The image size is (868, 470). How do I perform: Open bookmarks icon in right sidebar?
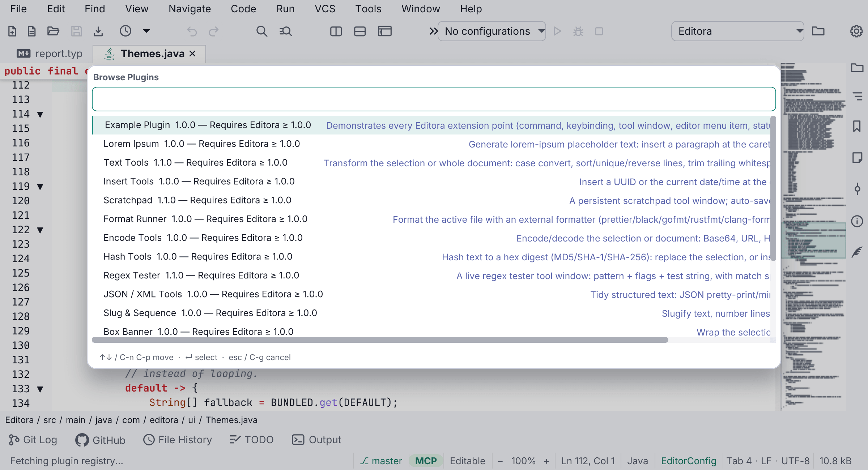pyautogui.click(x=857, y=126)
